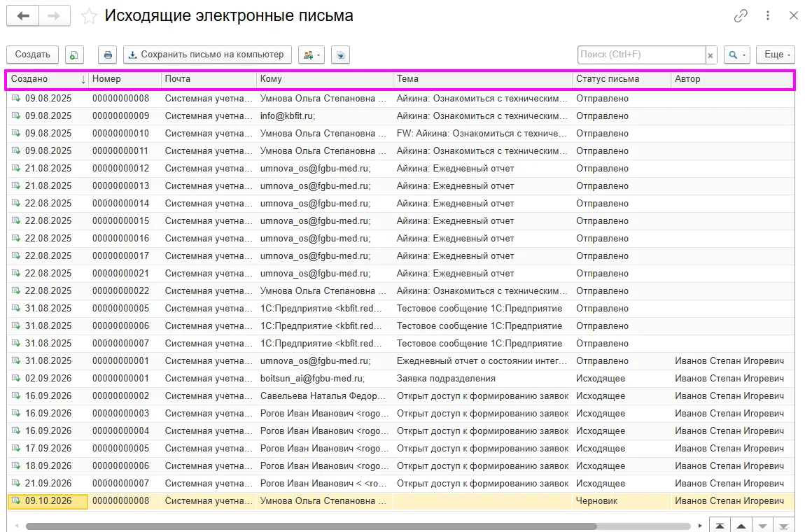Image resolution: width=805 pixels, height=532 pixels.
Task: Select date cell 09.10.2026
Action: click(48, 500)
